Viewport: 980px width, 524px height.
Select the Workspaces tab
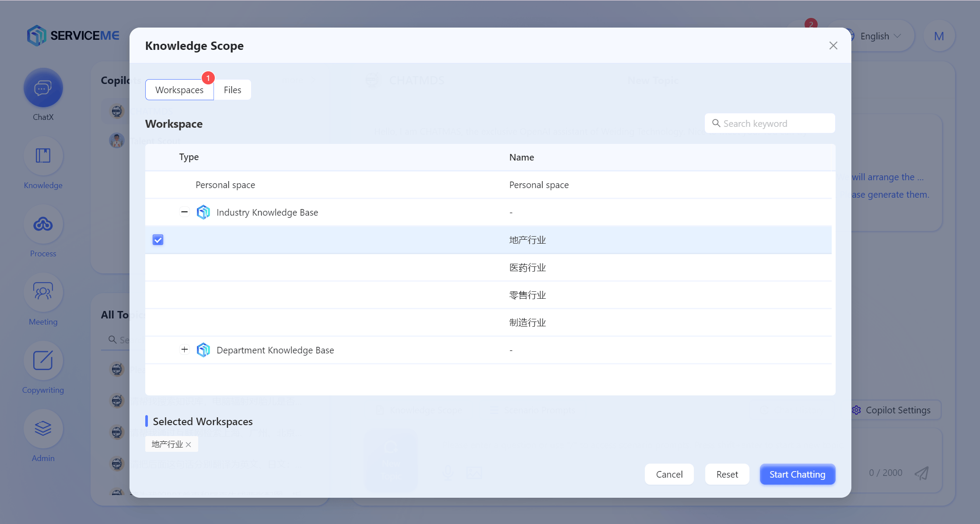click(179, 90)
